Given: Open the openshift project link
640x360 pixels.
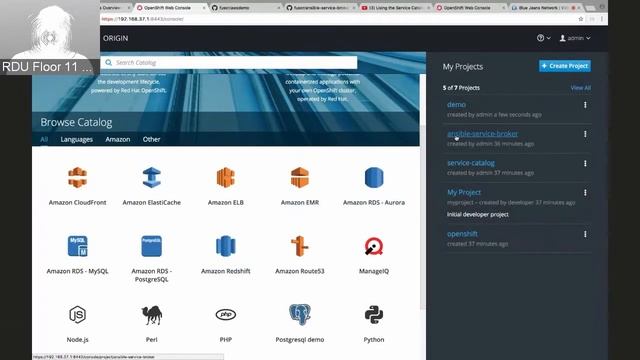Looking at the screenshot, I should pos(462,234).
